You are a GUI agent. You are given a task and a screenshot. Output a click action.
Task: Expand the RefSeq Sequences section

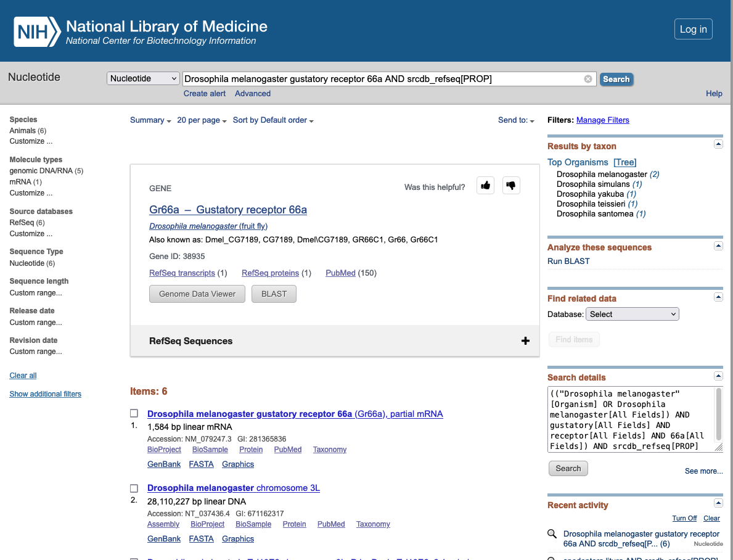coord(525,341)
